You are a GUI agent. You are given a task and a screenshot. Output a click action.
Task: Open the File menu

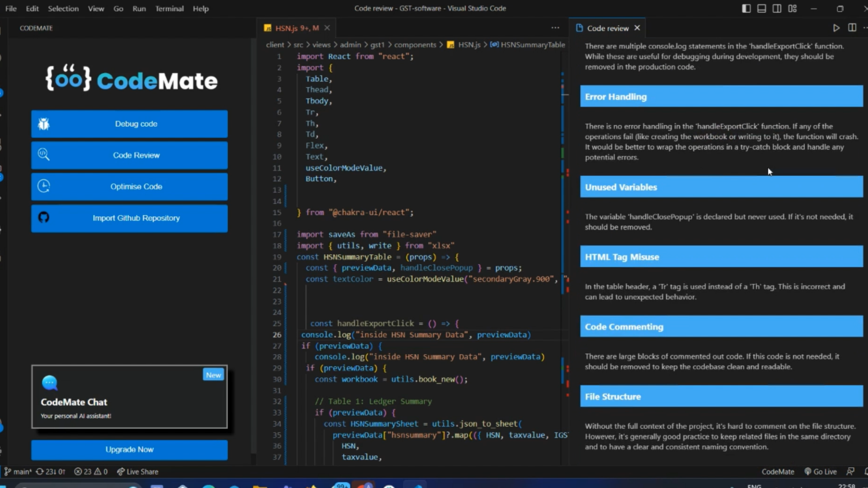click(11, 9)
